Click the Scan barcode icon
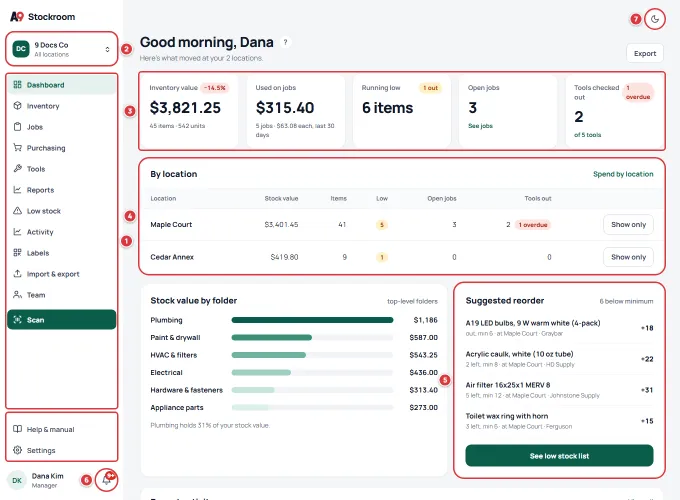 click(17, 320)
